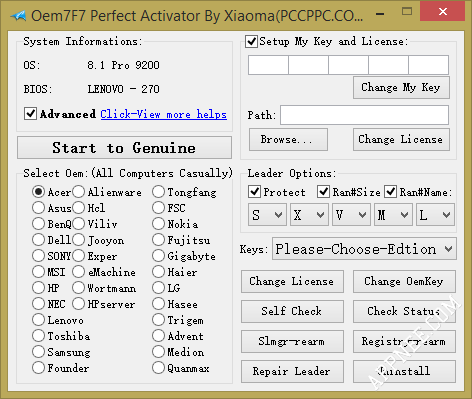Select the Lenovo OEM radio button
This screenshot has width=472, height=399.
38,320
